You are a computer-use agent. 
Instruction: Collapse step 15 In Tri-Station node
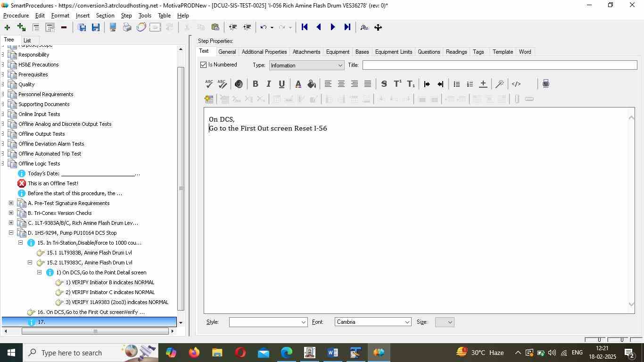[x=21, y=243]
